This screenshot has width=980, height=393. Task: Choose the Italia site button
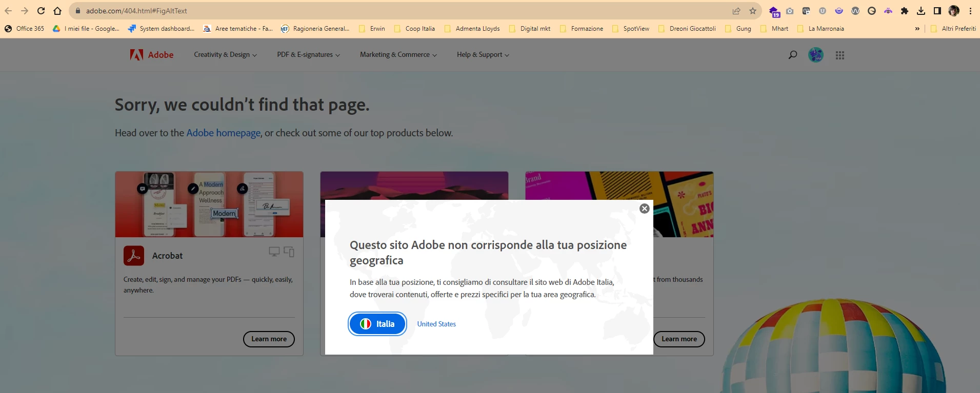pos(377,324)
